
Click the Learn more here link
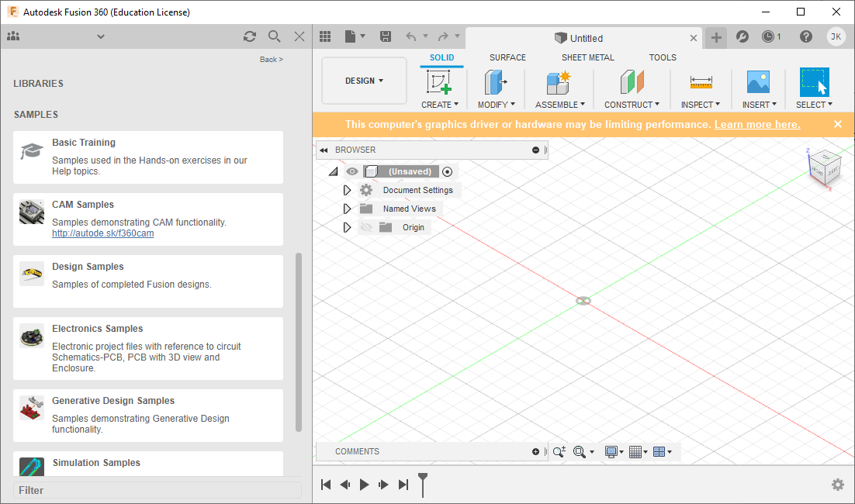pos(757,124)
